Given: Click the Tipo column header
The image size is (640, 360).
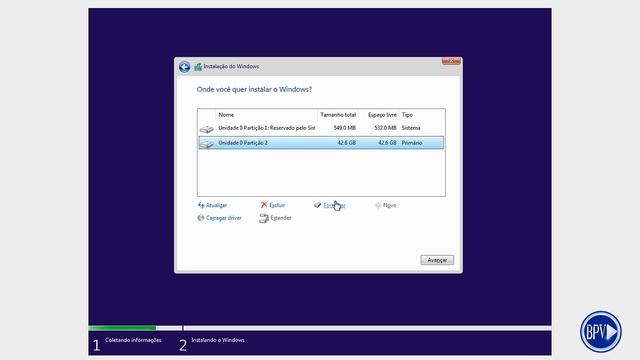Looking at the screenshot, I should 407,115.
